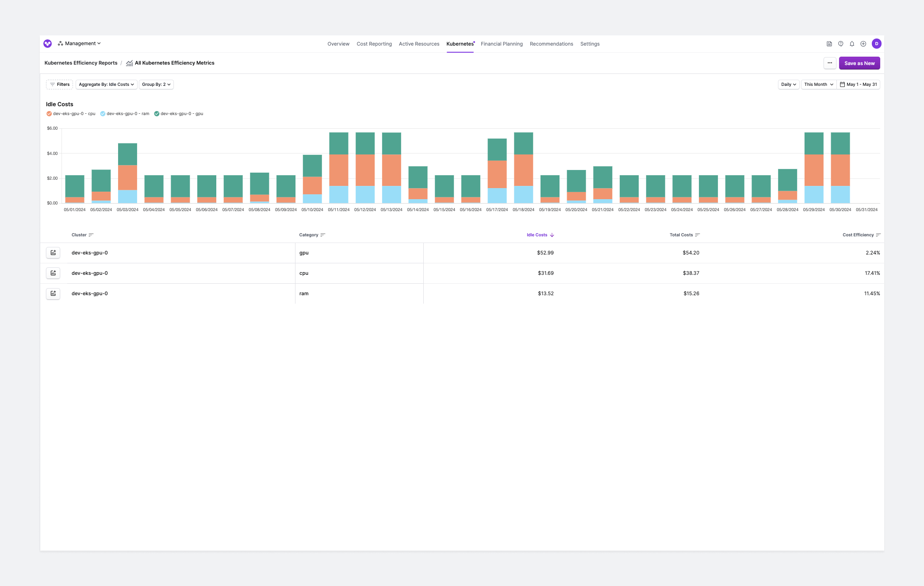
Task: Click the calendar icon next to May 1 - May 31
Action: (843, 84)
